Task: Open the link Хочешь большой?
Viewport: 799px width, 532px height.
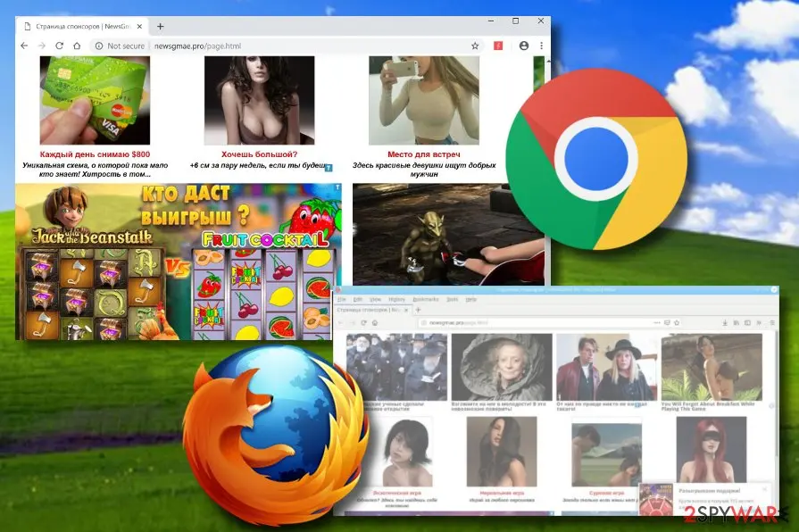Action: (259, 154)
